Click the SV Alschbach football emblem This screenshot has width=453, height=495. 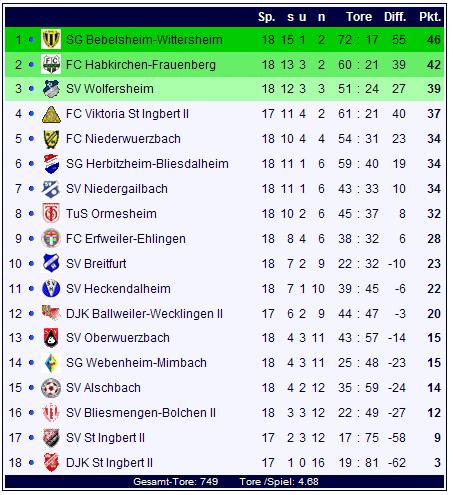(x=51, y=388)
